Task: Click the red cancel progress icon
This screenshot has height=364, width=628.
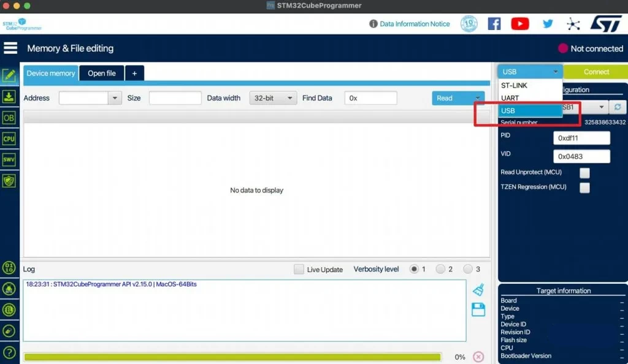Action: click(478, 357)
